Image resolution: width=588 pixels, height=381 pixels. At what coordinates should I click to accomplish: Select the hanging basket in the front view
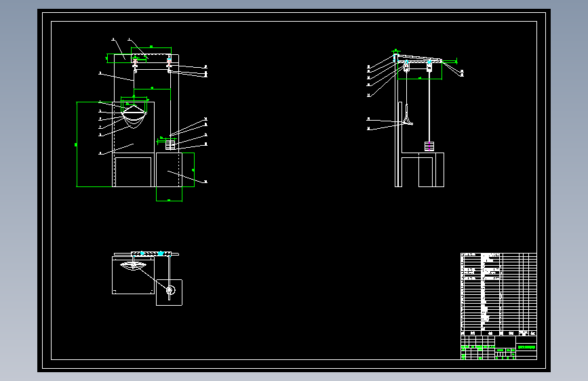[134, 117]
